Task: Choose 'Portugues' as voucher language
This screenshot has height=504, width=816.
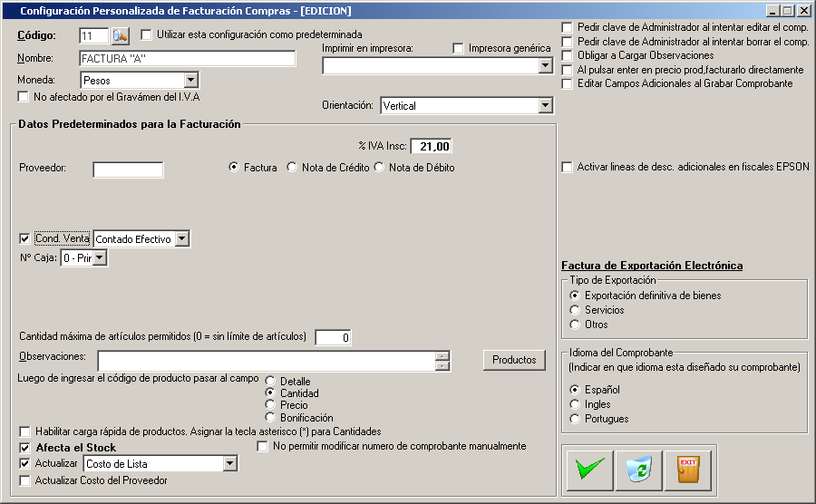Action: [575, 419]
